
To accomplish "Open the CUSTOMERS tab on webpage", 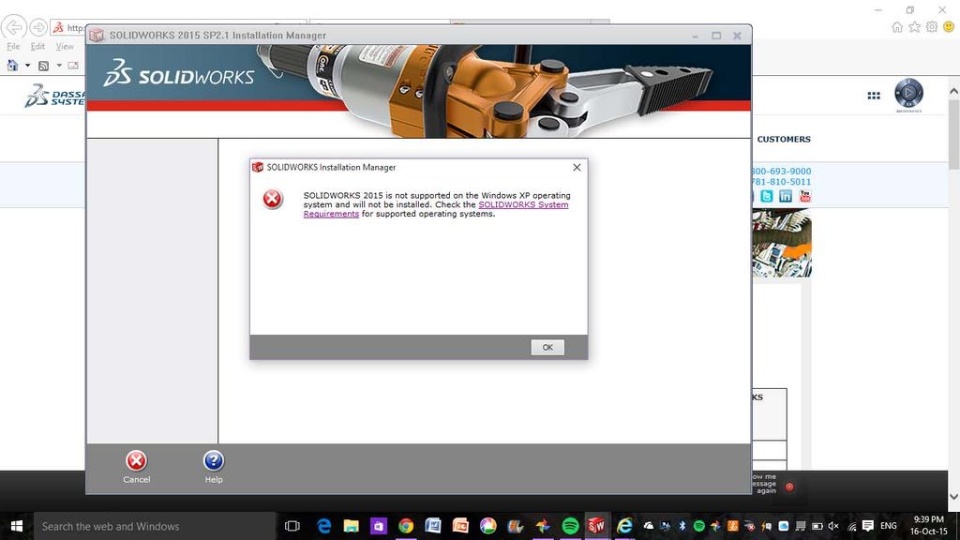I will [784, 139].
